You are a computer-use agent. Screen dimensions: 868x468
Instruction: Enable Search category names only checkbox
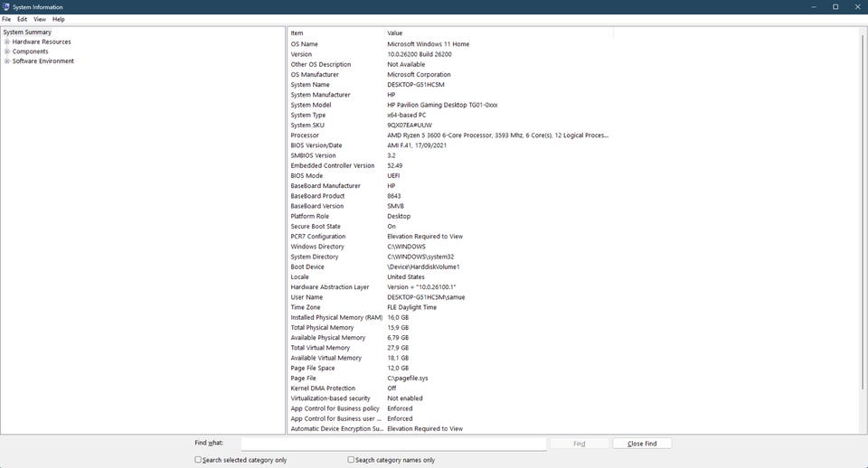351,460
